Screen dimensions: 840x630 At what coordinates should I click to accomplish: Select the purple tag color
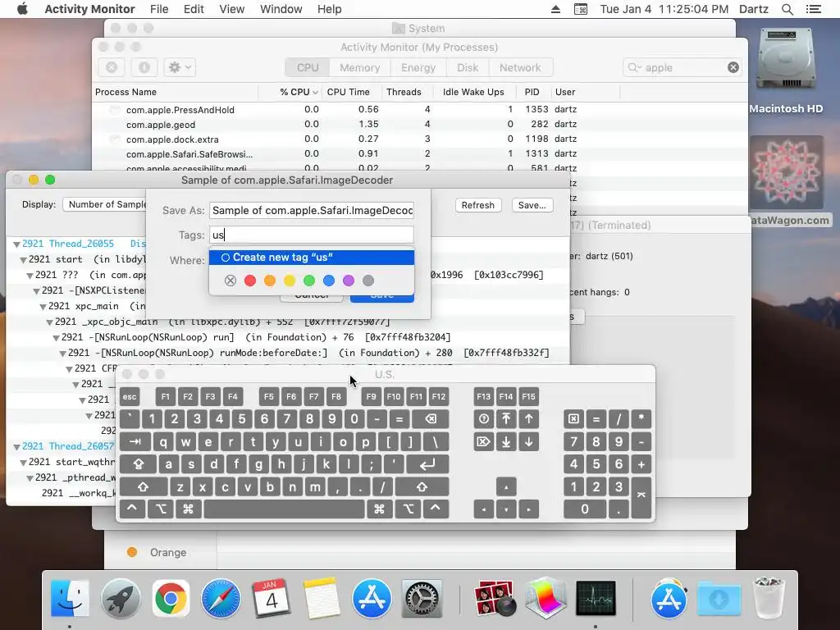(349, 281)
